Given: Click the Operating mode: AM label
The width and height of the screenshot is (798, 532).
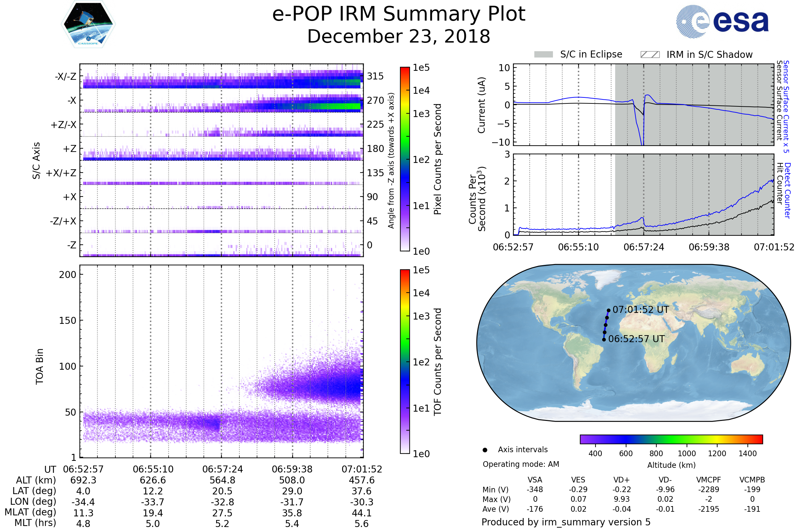Looking at the screenshot, I should click(x=521, y=464).
